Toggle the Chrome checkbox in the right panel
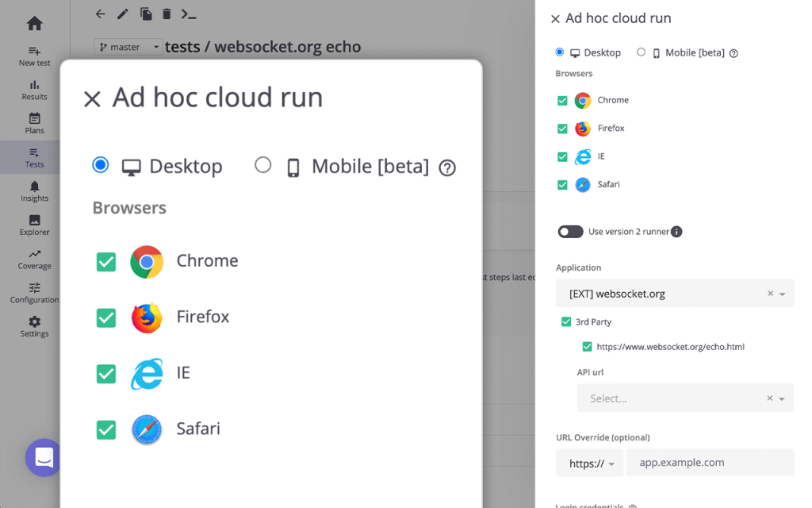The height and width of the screenshot is (508, 812). point(562,101)
